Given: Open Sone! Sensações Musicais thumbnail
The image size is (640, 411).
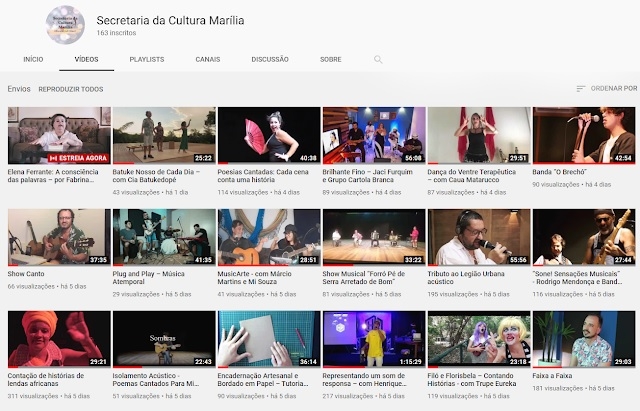Looking at the screenshot, I should pyautogui.click(x=584, y=237).
